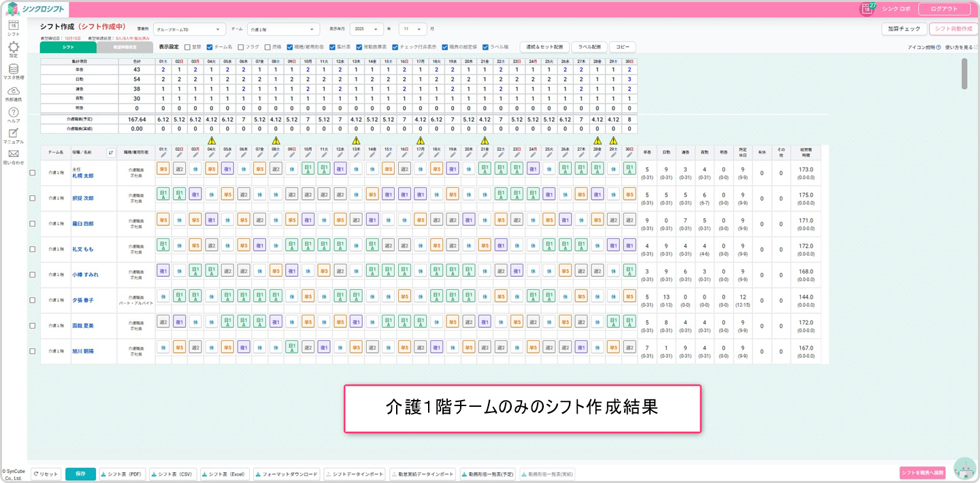Open the マニュアル notebook icon
The image size is (980, 483).
[x=13, y=133]
